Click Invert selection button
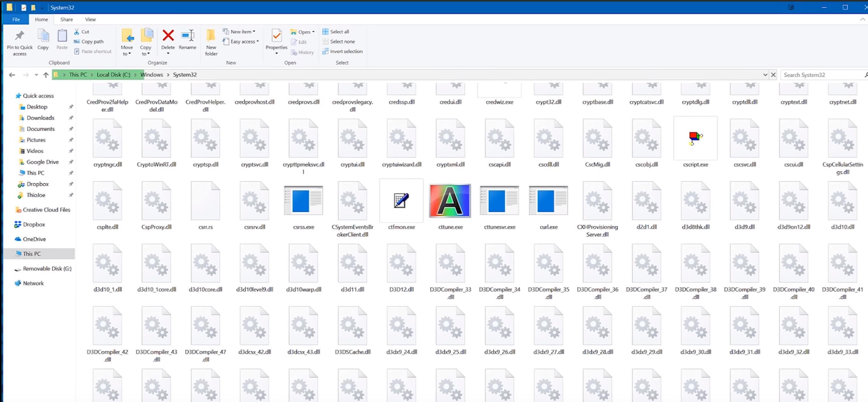Image resolution: width=868 pixels, height=402 pixels. 343,51
